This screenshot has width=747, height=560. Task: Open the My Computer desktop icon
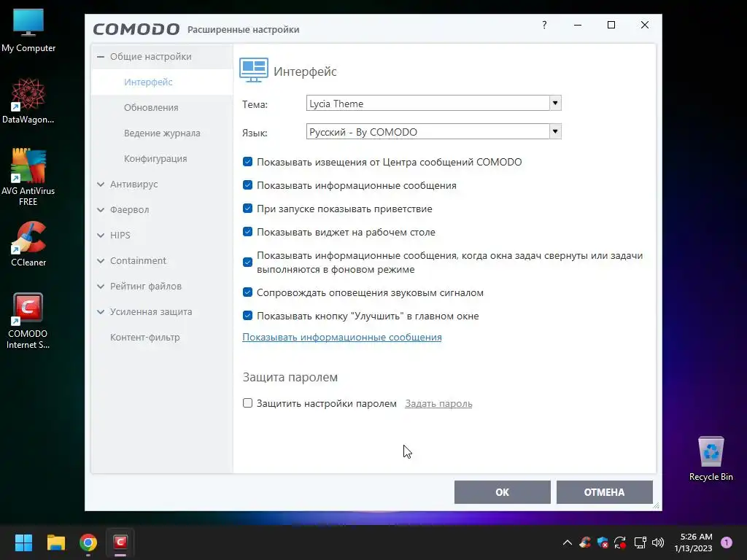[x=28, y=31]
